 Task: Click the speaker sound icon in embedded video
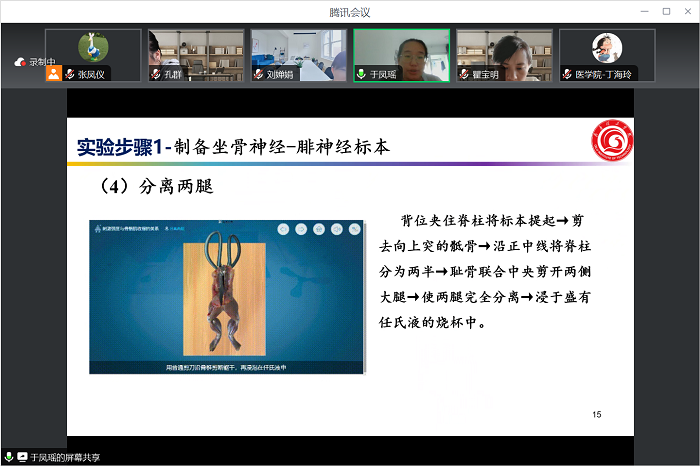coord(338,229)
